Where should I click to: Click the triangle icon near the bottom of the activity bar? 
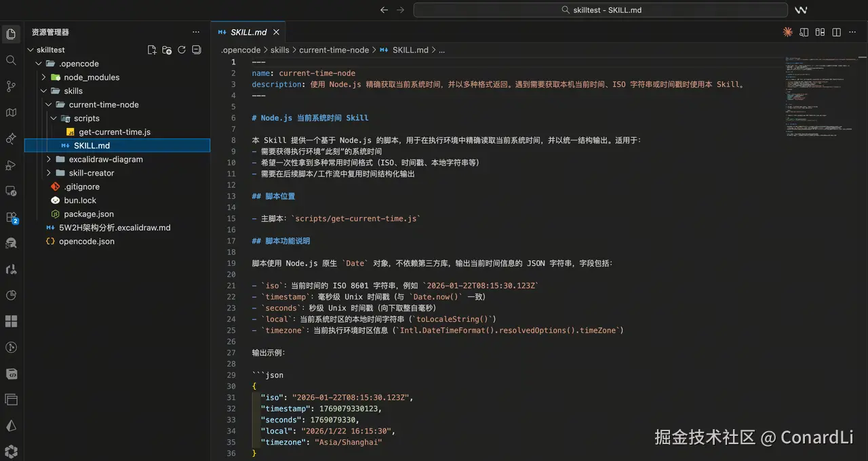pyautogui.click(x=11, y=426)
